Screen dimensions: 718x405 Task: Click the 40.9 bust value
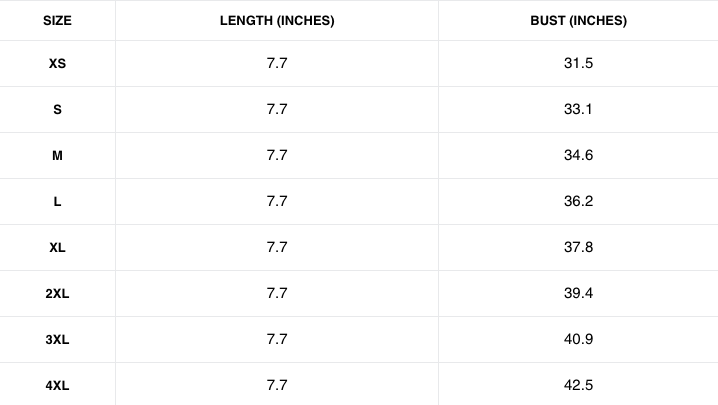578,340
